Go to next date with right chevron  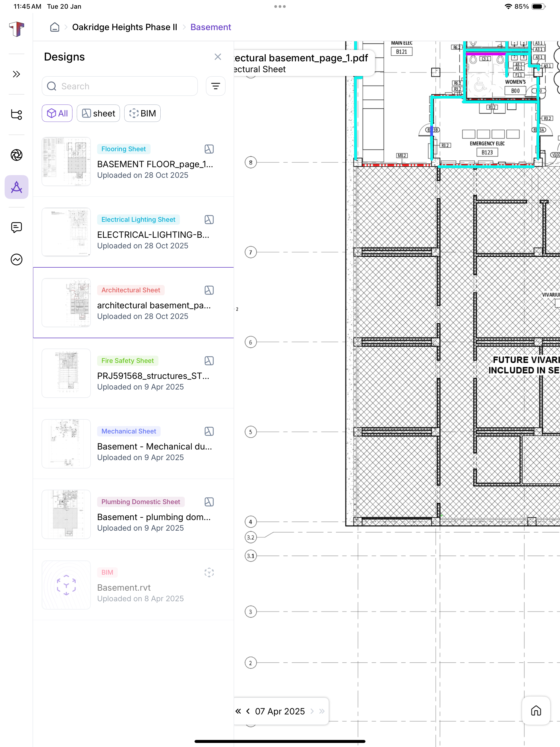[312, 711]
